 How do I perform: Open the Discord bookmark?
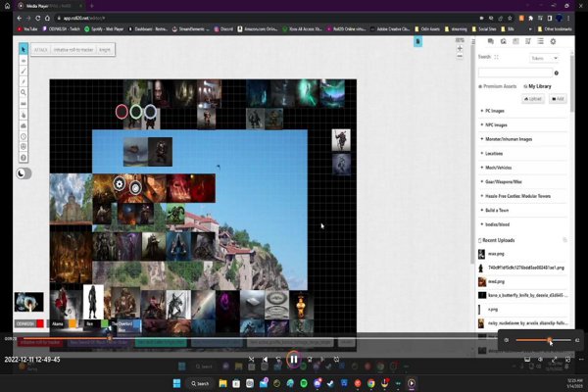click(x=223, y=28)
